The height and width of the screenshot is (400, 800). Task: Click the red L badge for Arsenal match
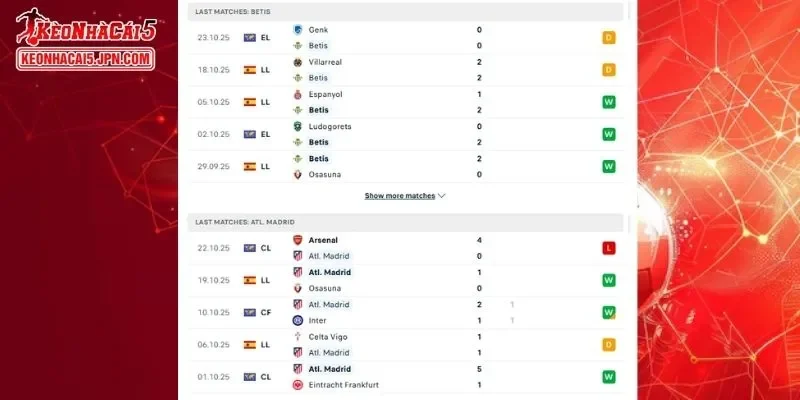click(x=608, y=248)
